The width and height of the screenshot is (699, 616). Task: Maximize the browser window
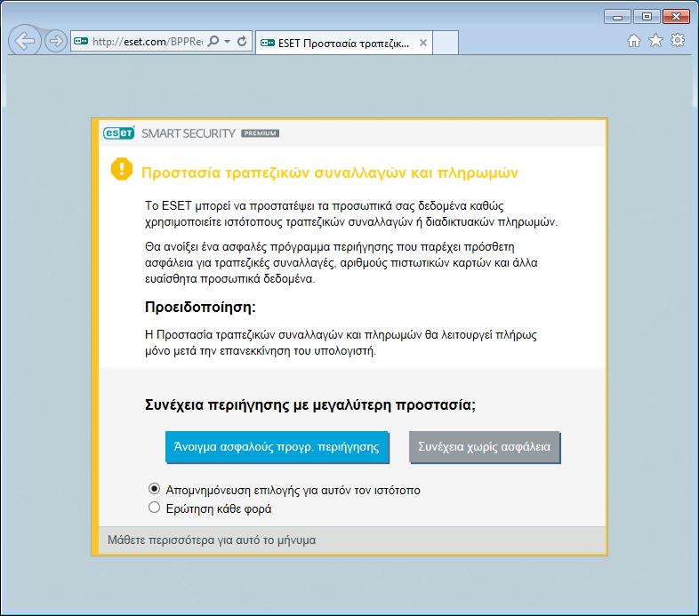pos(647,17)
